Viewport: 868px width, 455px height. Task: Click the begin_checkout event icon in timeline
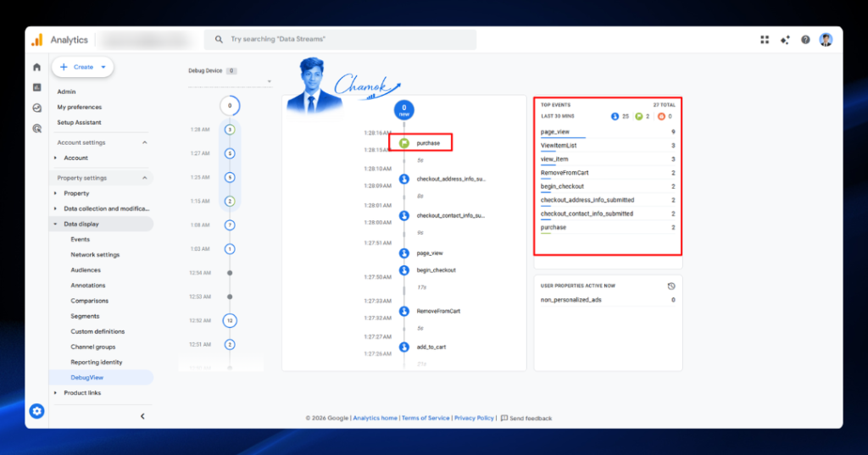404,270
